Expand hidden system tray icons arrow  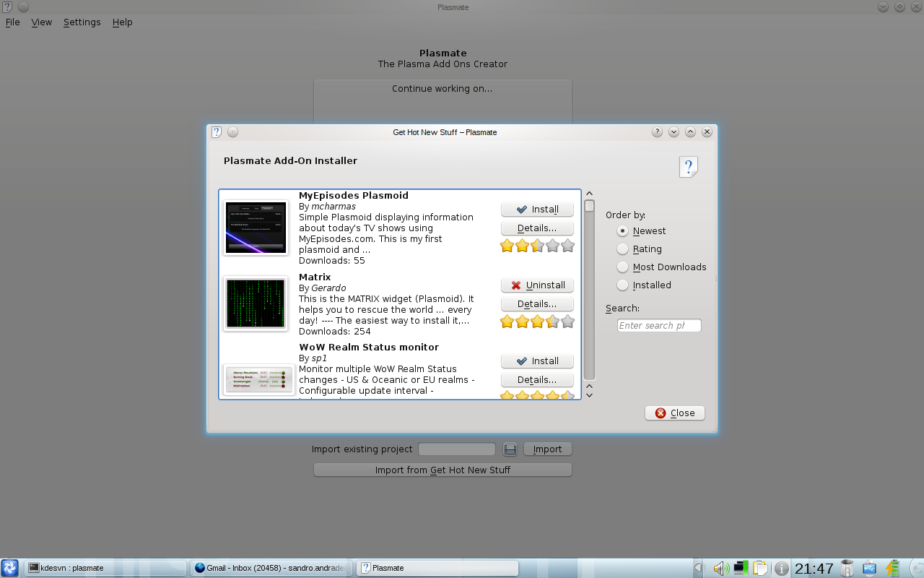click(x=698, y=569)
